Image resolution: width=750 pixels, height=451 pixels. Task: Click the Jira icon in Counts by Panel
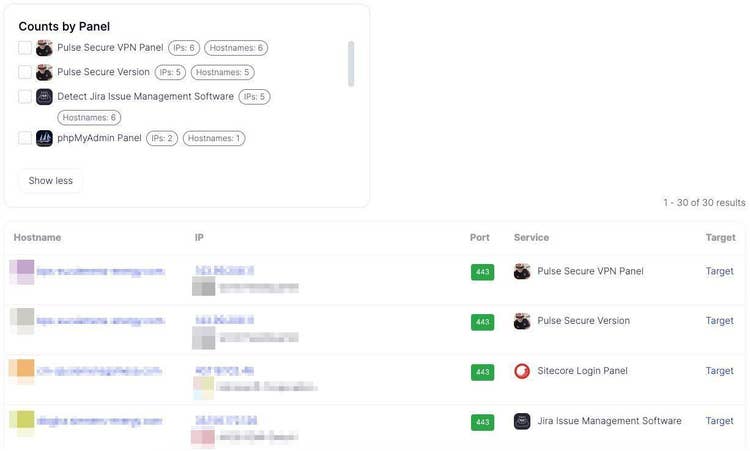[x=44, y=97]
